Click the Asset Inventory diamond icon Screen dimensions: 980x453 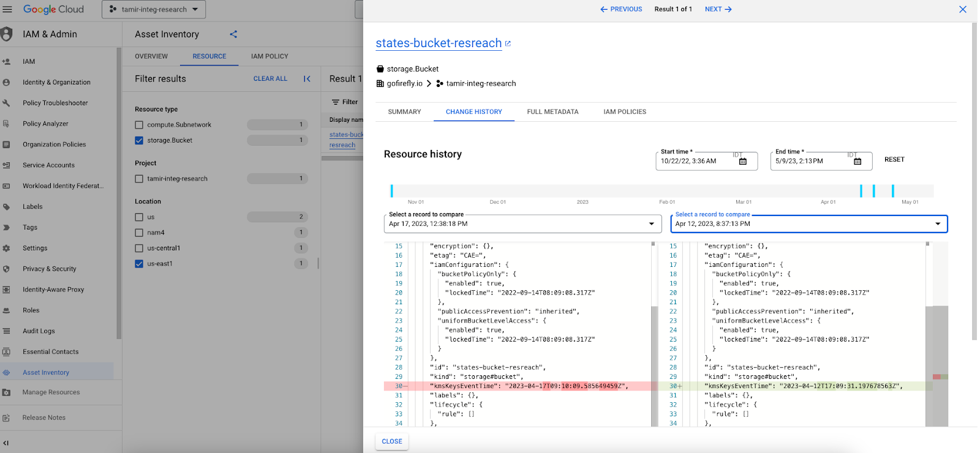pos(6,372)
